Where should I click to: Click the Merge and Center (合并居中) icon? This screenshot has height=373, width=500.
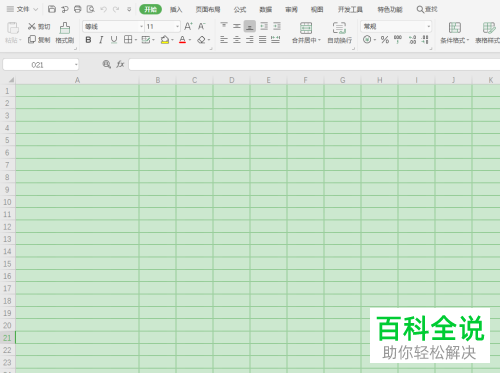[x=306, y=28]
